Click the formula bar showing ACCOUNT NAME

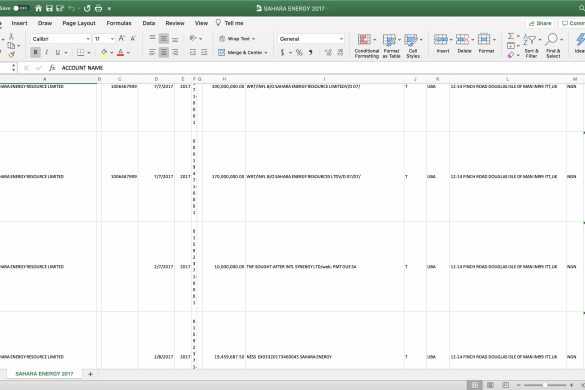[x=321, y=68]
